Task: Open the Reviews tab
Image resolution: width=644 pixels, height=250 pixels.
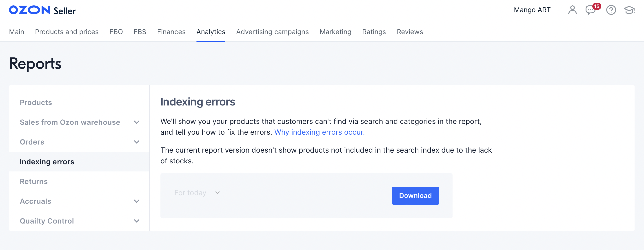Action: point(410,32)
